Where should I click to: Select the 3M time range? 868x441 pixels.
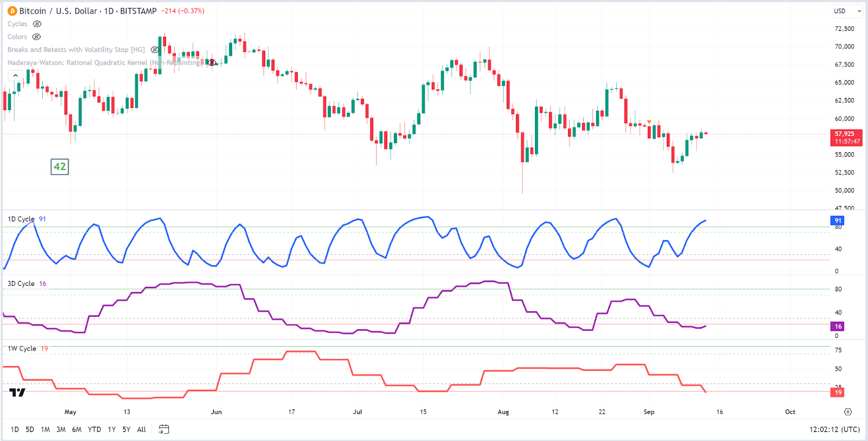(61, 429)
